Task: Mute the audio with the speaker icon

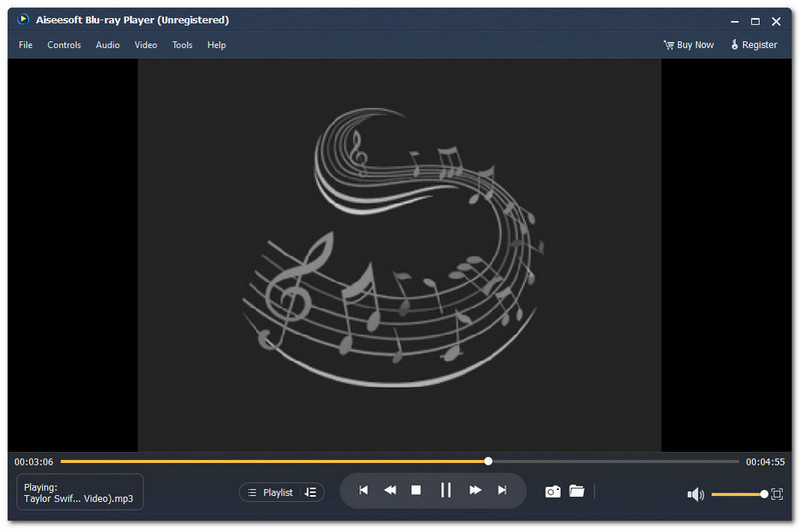Action: coord(696,494)
